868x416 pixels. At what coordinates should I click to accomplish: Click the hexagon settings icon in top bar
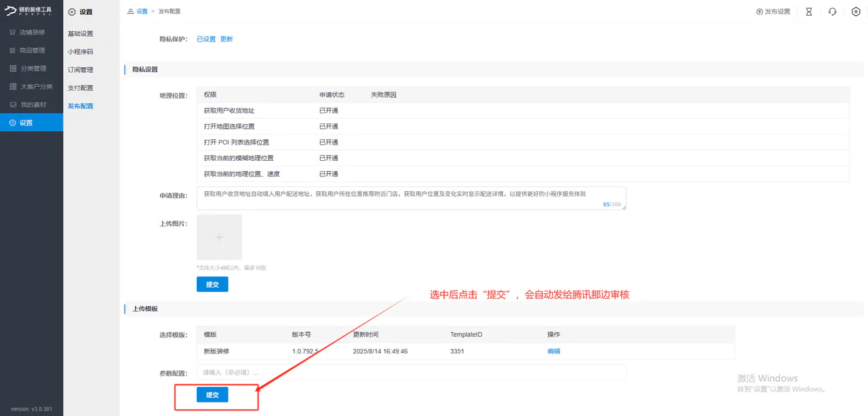(856, 12)
